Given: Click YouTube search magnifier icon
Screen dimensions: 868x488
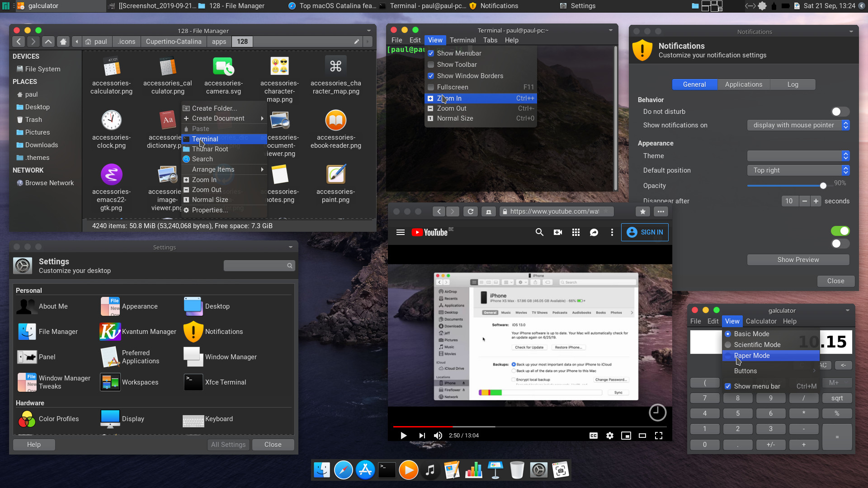Looking at the screenshot, I should click(x=539, y=232).
